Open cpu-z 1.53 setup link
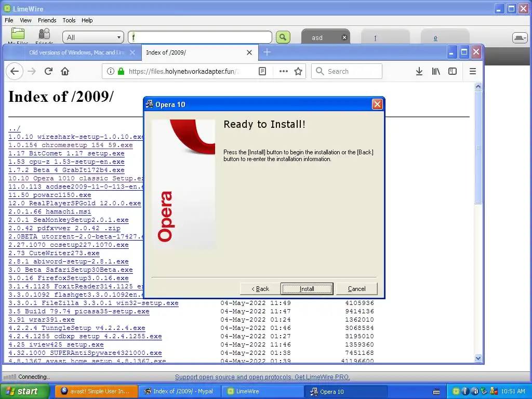This screenshot has width=532, height=399. pos(66,162)
